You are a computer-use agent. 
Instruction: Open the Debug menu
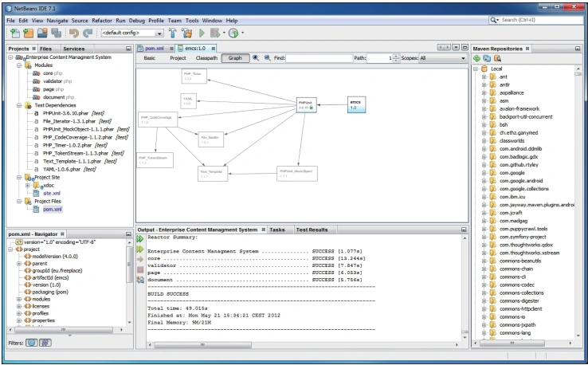(x=136, y=21)
